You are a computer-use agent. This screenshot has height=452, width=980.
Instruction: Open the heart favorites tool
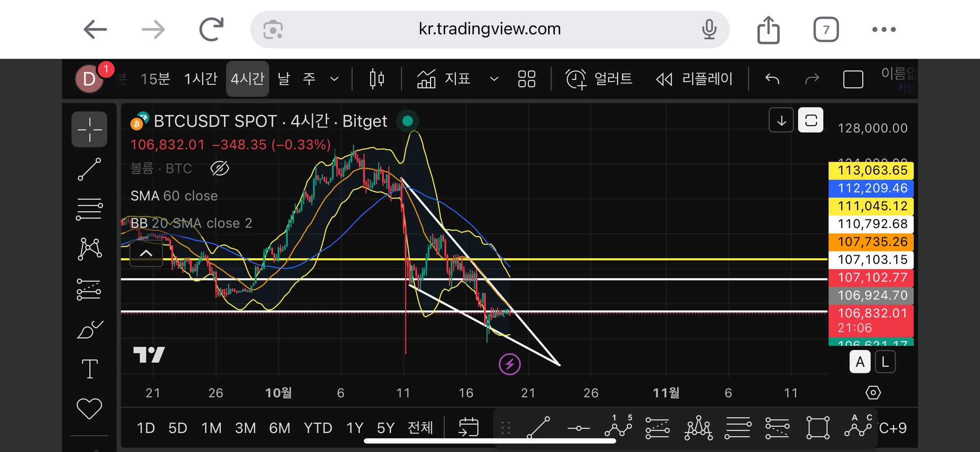(89, 409)
